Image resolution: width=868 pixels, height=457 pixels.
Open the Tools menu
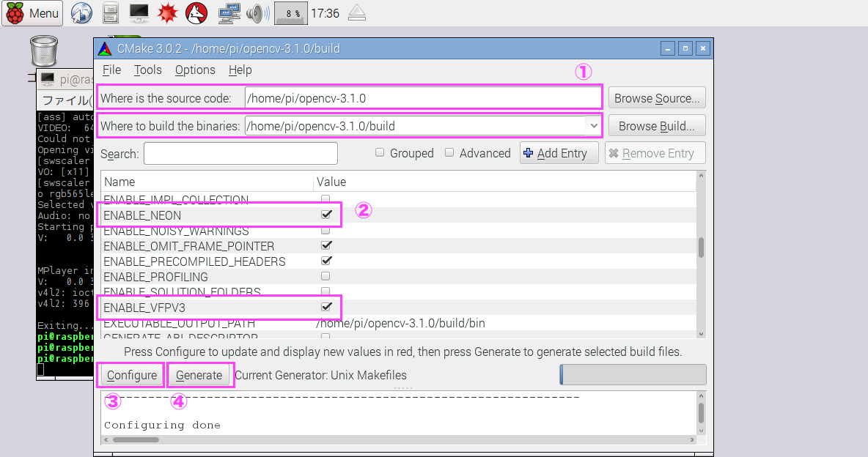147,70
